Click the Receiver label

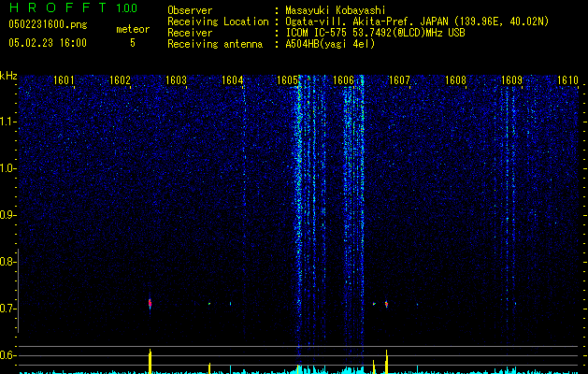coord(190,33)
